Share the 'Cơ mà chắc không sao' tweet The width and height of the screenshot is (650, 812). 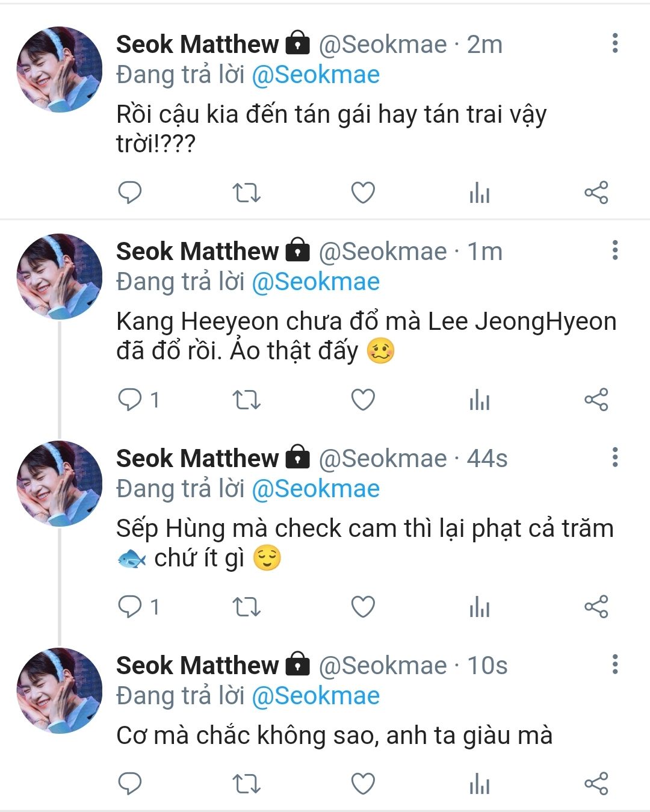point(596,784)
